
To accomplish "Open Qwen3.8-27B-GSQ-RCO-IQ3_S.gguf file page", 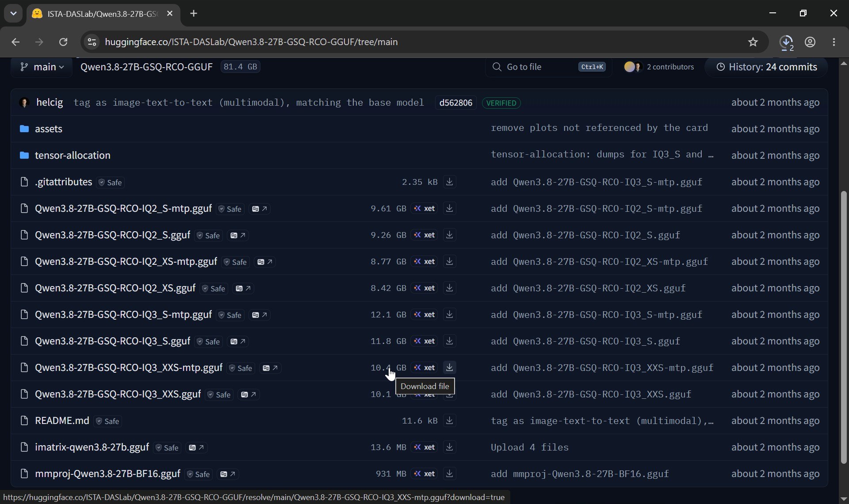I will coord(112,341).
